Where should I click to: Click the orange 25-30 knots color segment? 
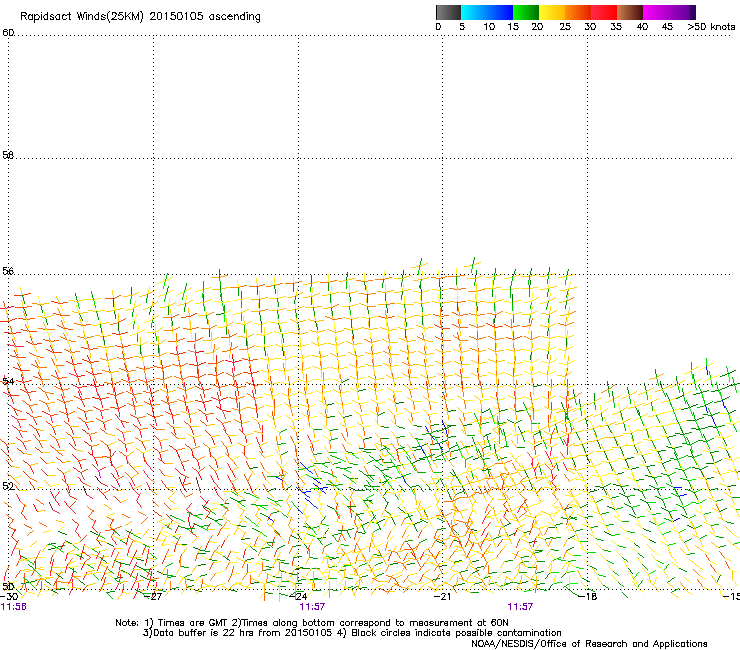click(578, 12)
